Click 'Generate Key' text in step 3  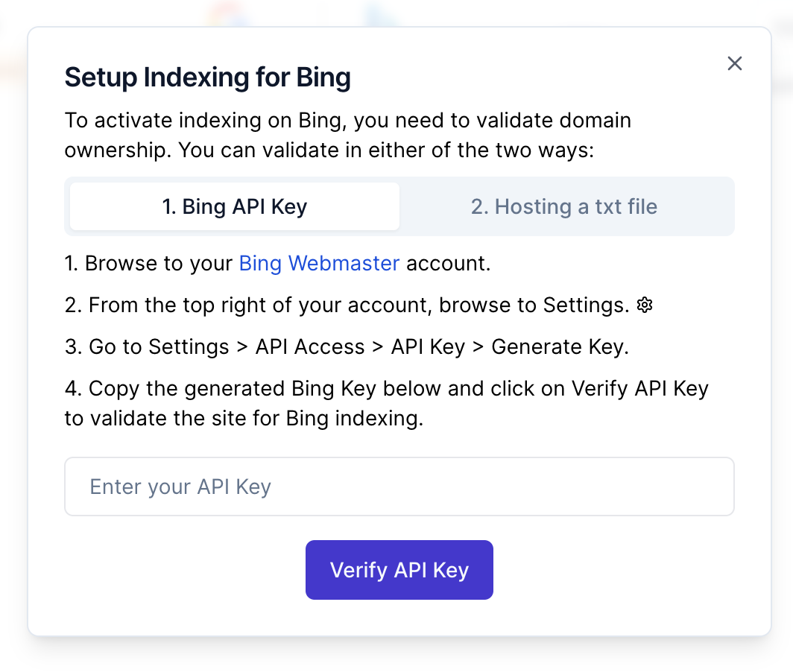560,346
